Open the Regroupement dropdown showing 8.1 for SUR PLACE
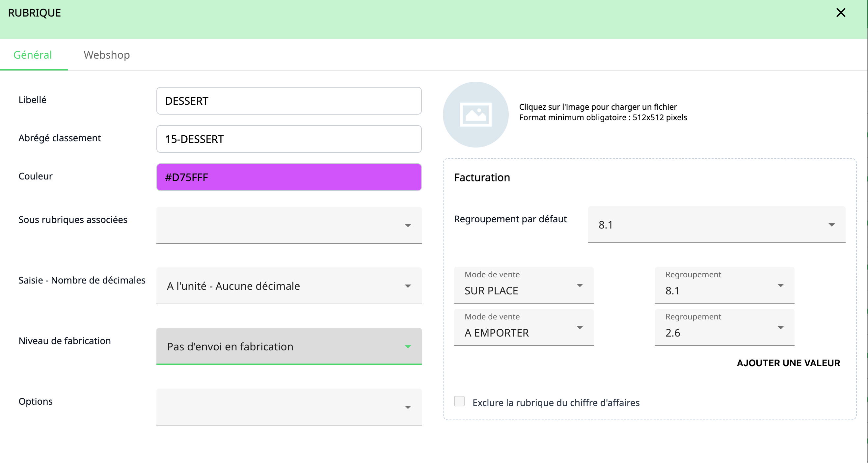Viewport: 868px width, 463px height. (724, 285)
